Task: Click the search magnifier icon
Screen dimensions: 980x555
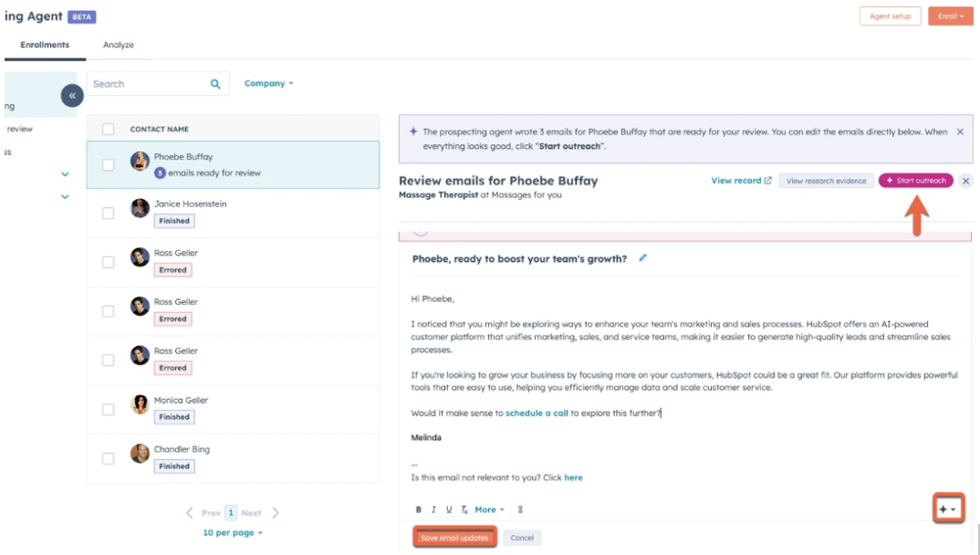Action: pos(215,84)
